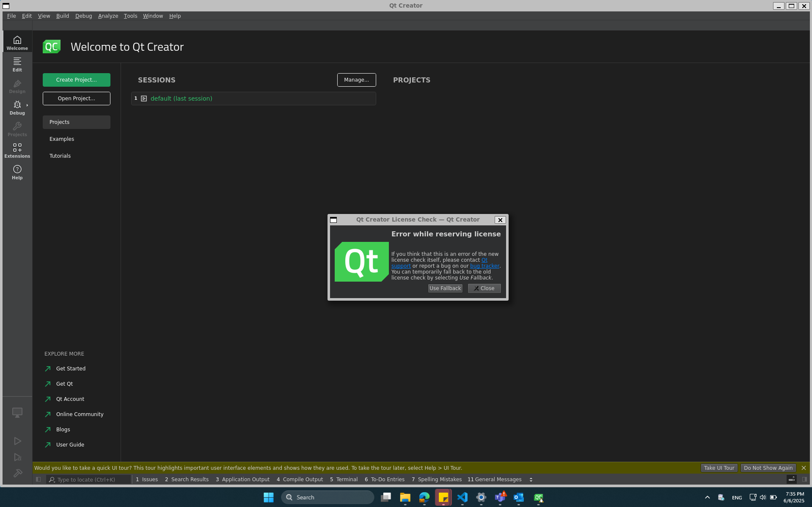
Task: Open bug tracker link in dialog
Action: 484,266
